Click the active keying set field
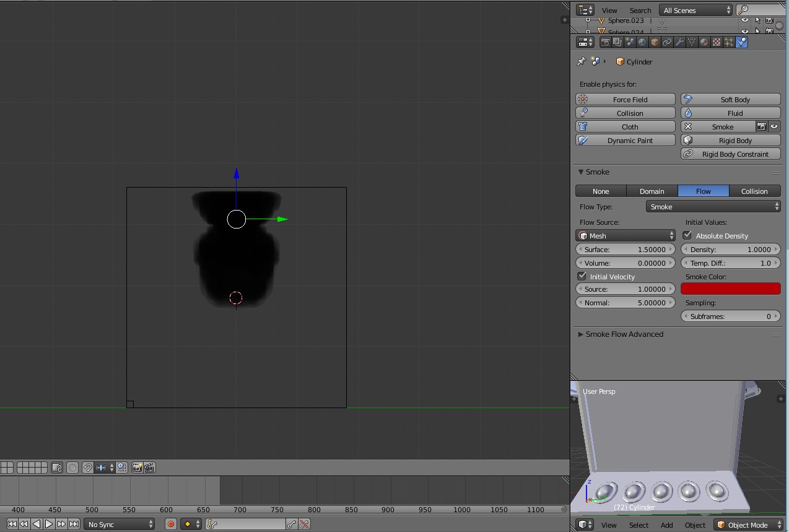This screenshot has width=789, height=532. point(245,524)
